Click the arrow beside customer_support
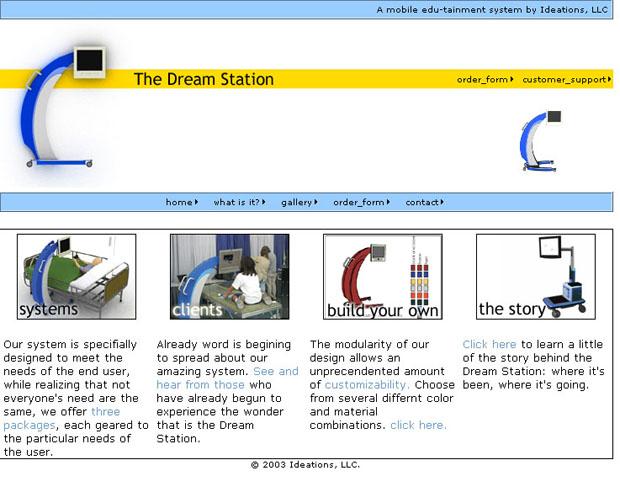Image resolution: width=620 pixels, height=481 pixels. pyautogui.click(x=609, y=79)
